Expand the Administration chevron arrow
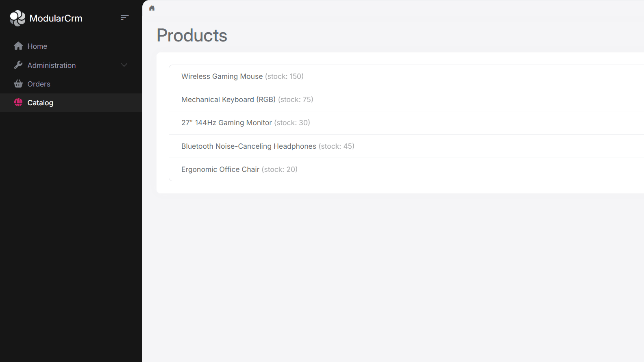This screenshot has height=362, width=644. coord(124,65)
